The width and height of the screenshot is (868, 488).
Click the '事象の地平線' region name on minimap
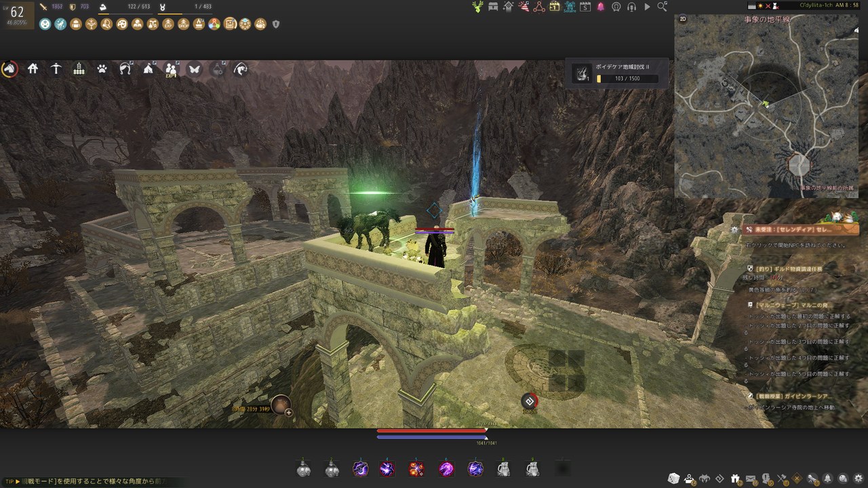(x=766, y=20)
